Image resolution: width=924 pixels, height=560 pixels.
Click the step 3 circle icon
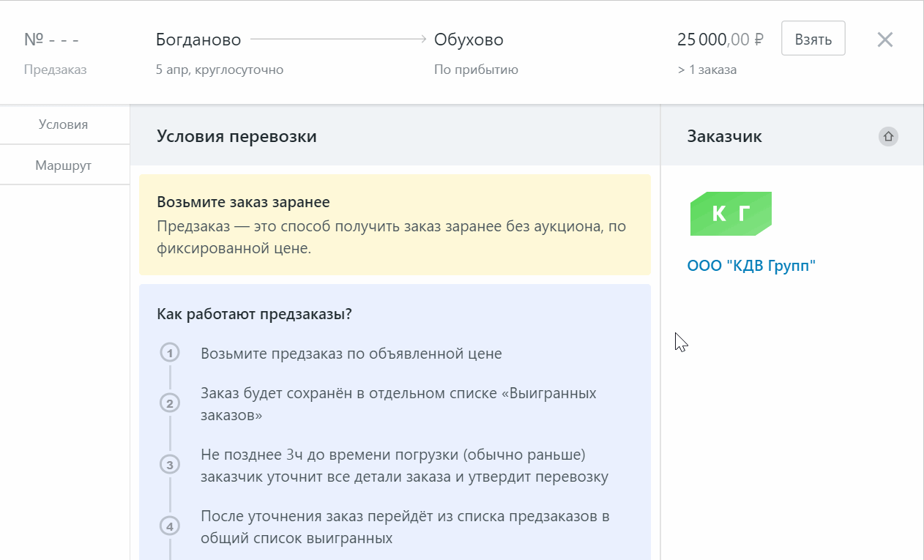170,465
